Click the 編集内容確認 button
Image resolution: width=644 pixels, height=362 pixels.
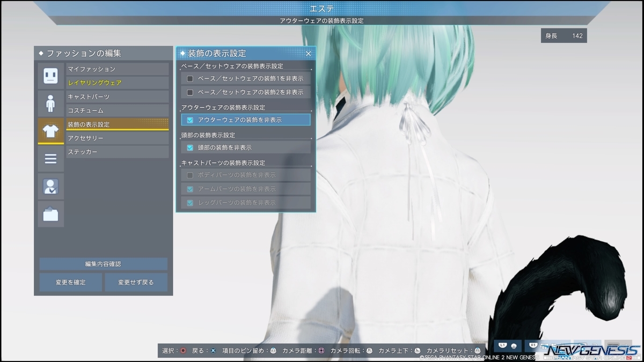pos(103,264)
